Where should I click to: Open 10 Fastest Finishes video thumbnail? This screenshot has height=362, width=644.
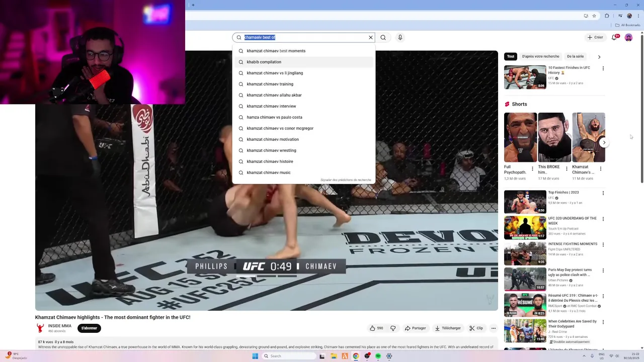pyautogui.click(x=525, y=77)
